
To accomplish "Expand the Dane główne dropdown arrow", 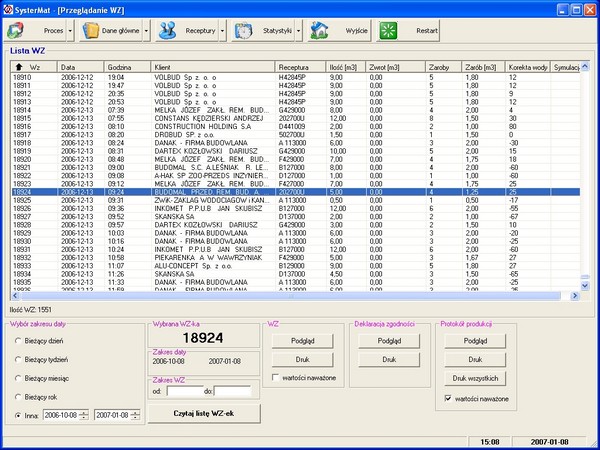I will point(146,31).
